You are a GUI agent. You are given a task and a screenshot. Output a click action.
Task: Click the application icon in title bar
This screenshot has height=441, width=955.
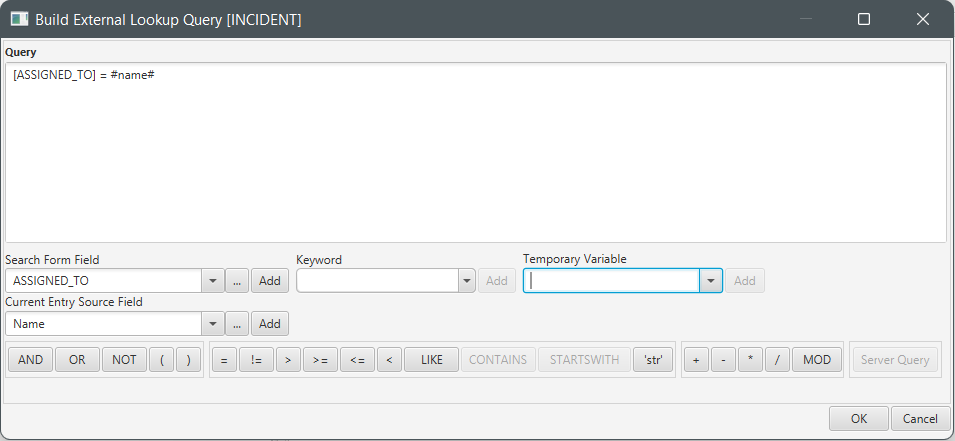click(x=19, y=19)
